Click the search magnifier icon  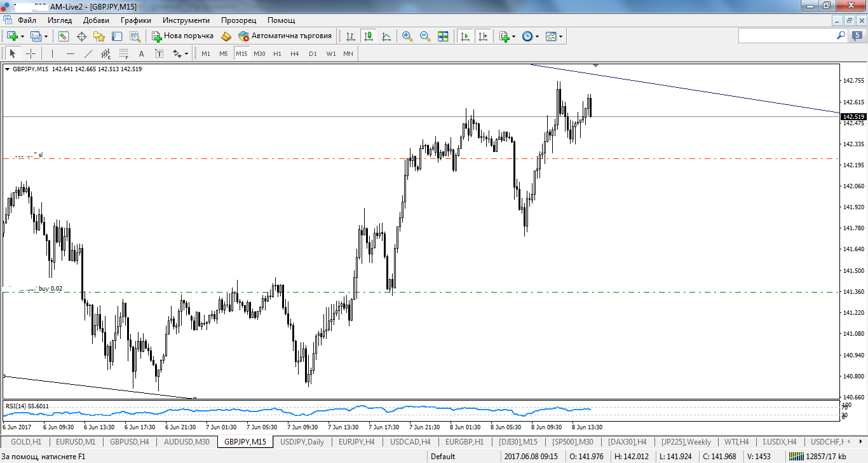[841, 36]
